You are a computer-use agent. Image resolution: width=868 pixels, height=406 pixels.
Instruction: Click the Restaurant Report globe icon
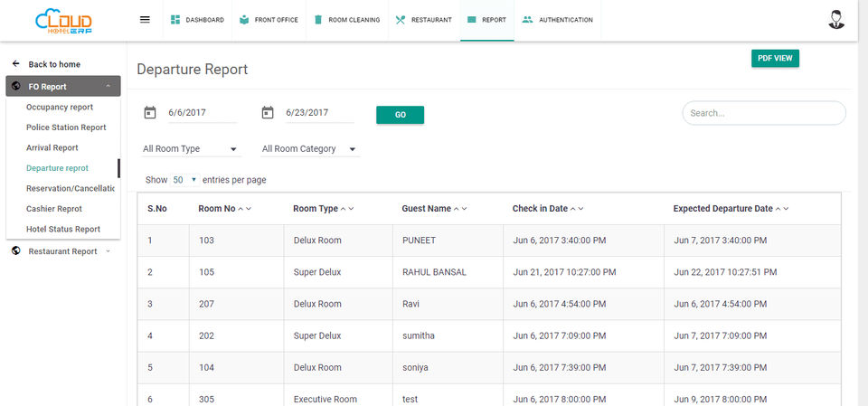click(16, 251)
